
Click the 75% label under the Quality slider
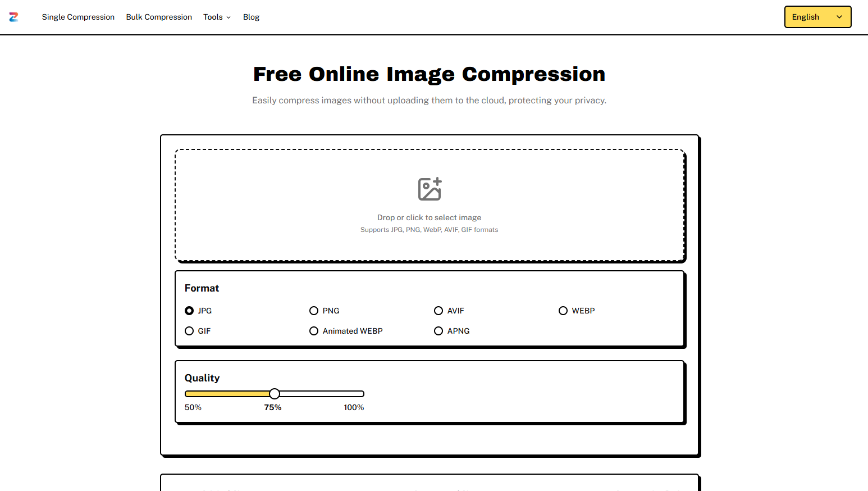273,407
